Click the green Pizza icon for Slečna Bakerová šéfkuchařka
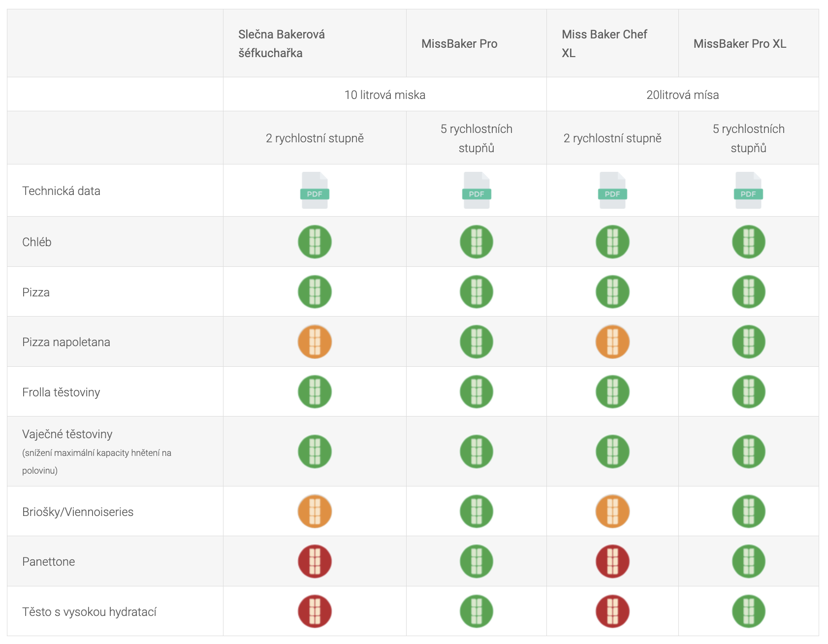 click(315, 291)
